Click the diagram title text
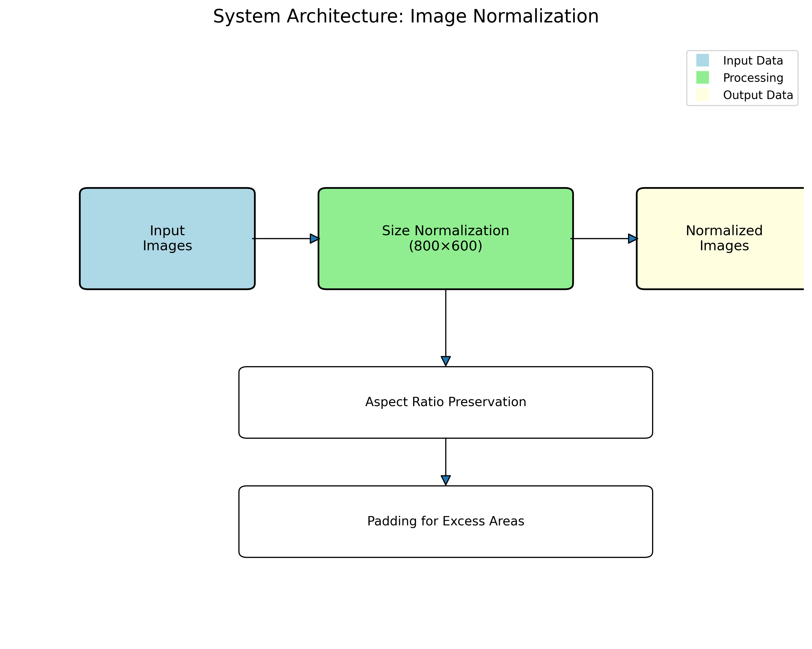 (406, 17)
